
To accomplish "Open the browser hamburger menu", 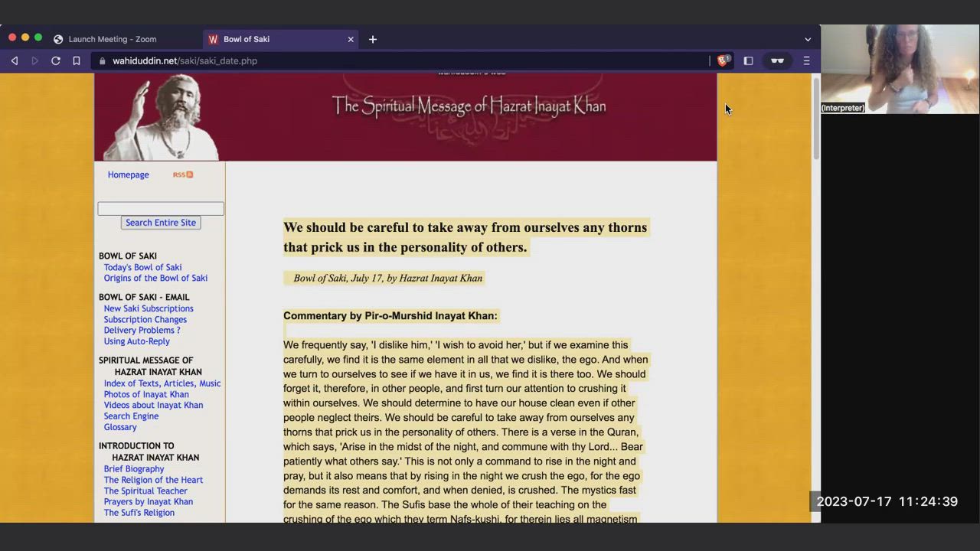I will [x=806, y=61].
